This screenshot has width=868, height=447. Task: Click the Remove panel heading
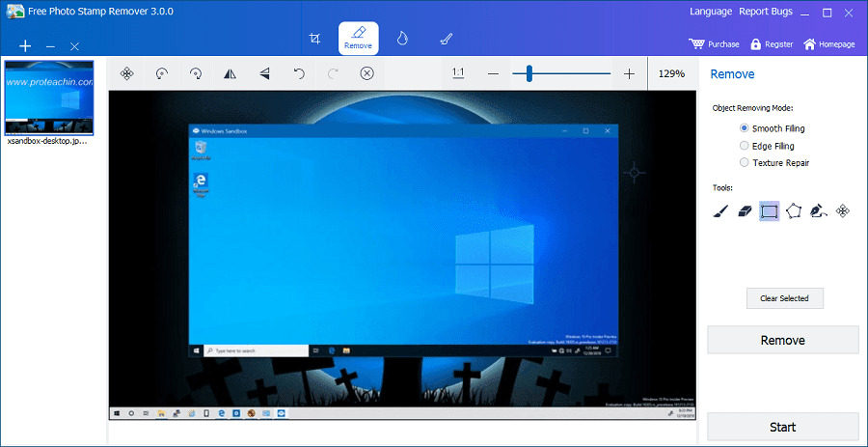[732, 74]
